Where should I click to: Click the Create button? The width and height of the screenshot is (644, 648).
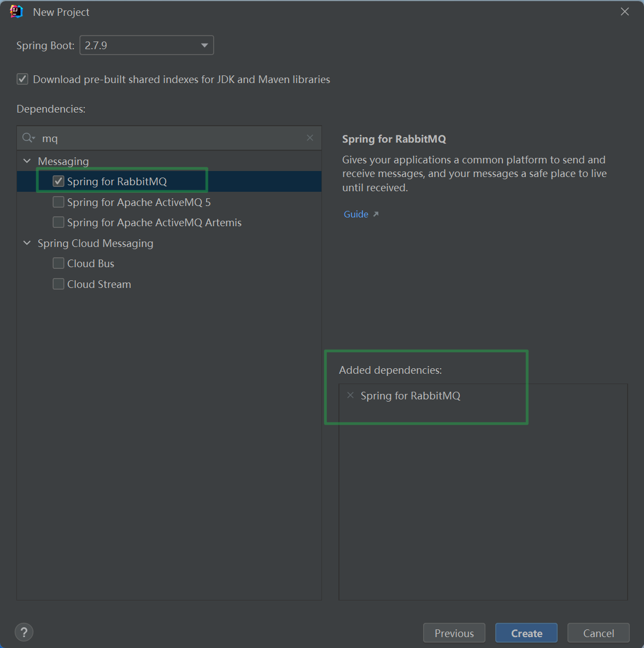tap(526, 633)
